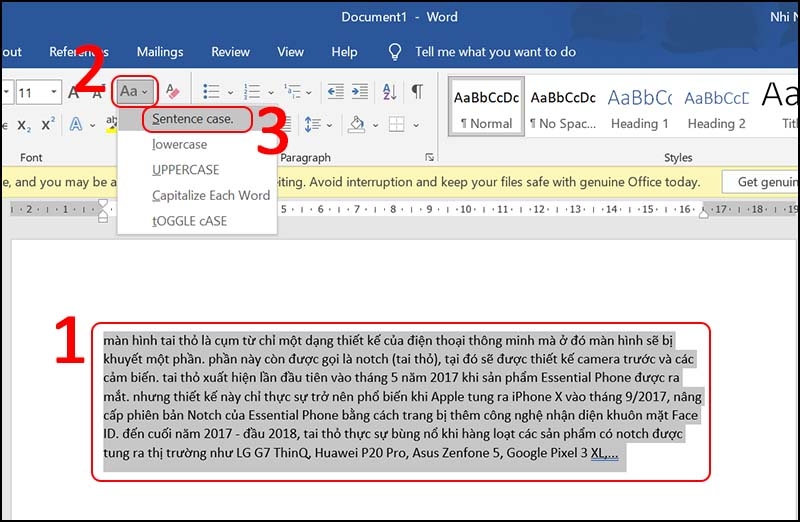Toggle Subscript formatting

[x=23, y=125]
